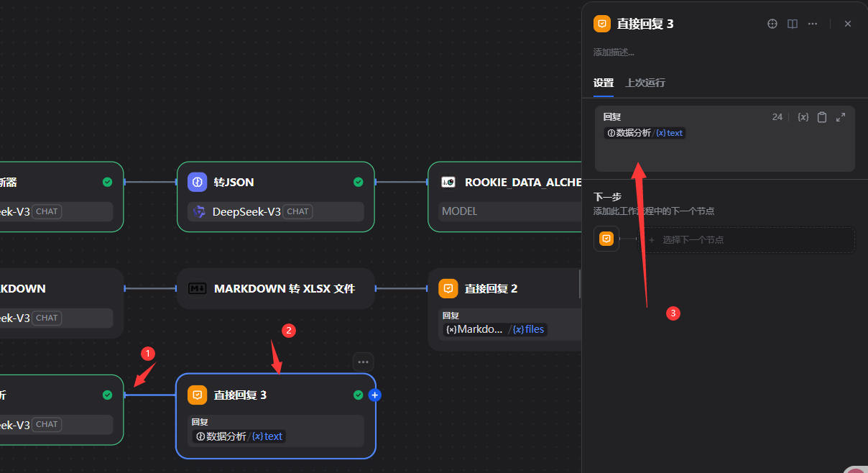The image size is (868, 473).
Task: Click the purple 转JSON LLM node icon
Action: coord(198,183)
